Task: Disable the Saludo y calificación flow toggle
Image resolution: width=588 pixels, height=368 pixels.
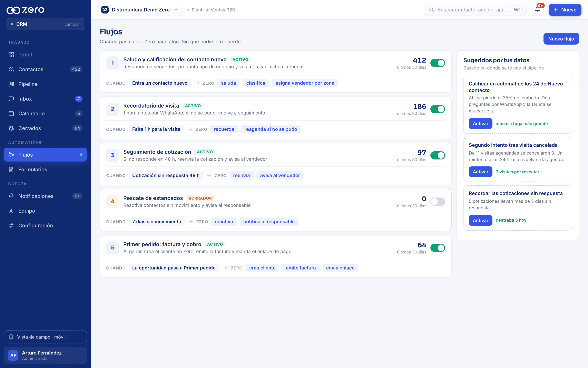Action: [x=438, y=63]
